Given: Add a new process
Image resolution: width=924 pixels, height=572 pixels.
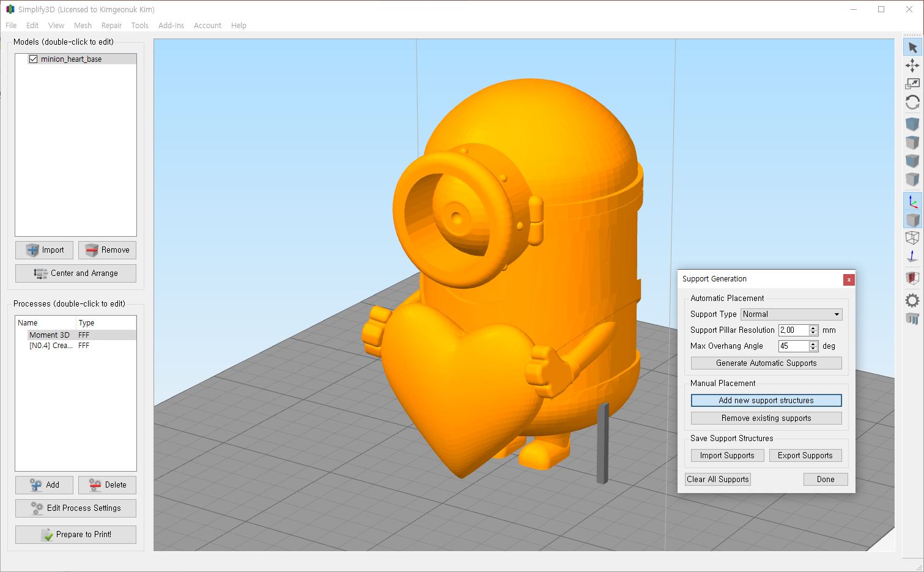Looking at the screenshot, I should click(x=44, y=485).
